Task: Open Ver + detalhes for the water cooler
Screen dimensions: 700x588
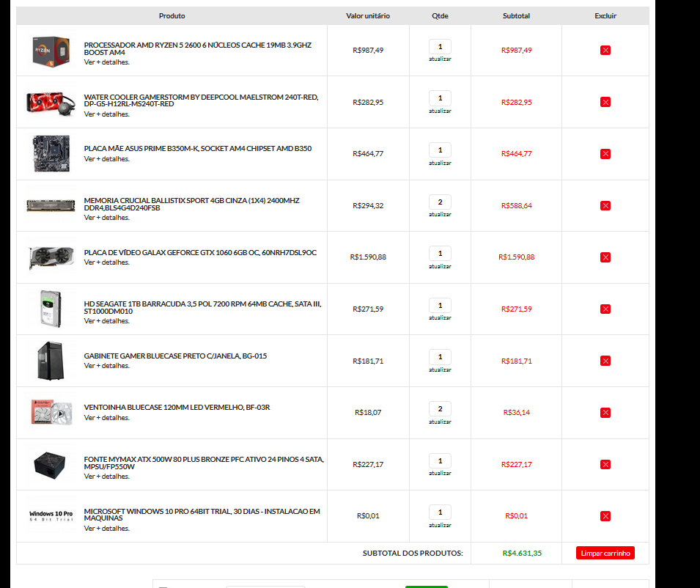Action: click(x=107, y=114)
